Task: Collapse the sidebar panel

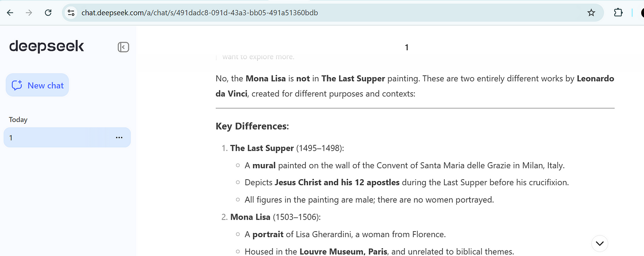Action: tap(123, 47)
